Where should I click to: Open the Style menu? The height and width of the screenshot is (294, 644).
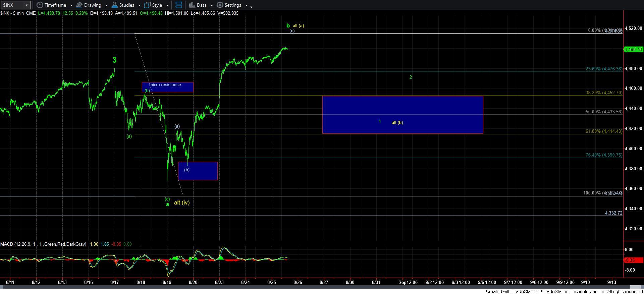(x=157, y=5)
